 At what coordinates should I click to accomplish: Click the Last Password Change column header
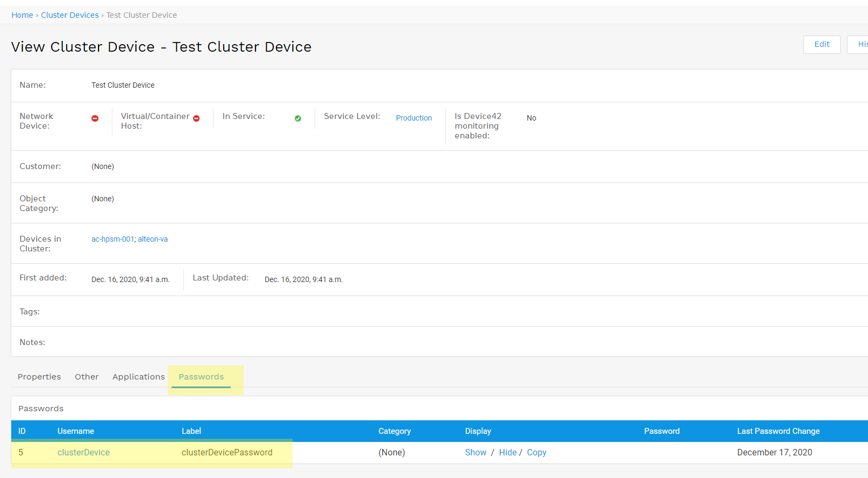pyautogui.click(x=778, y=431)
